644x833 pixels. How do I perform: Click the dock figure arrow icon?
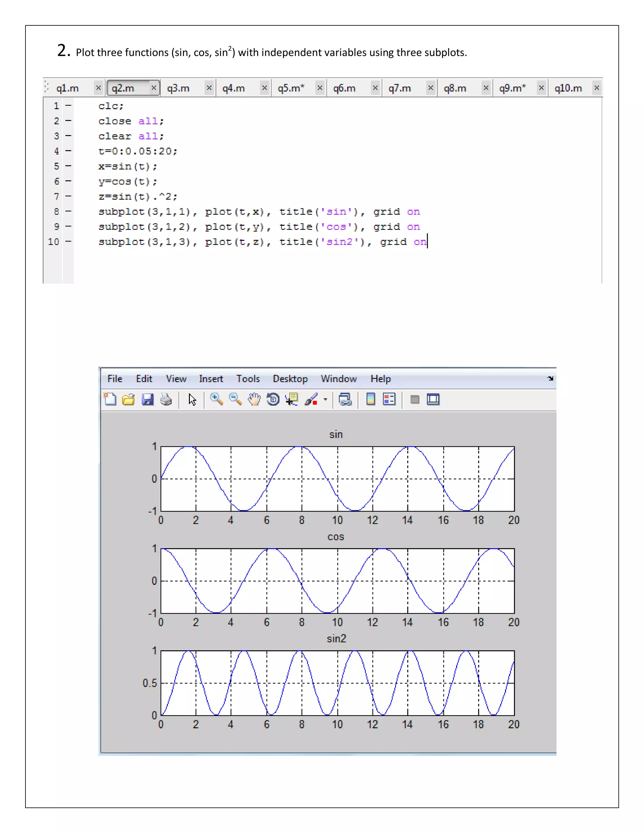pyautogui.click(x=550, y=378)
